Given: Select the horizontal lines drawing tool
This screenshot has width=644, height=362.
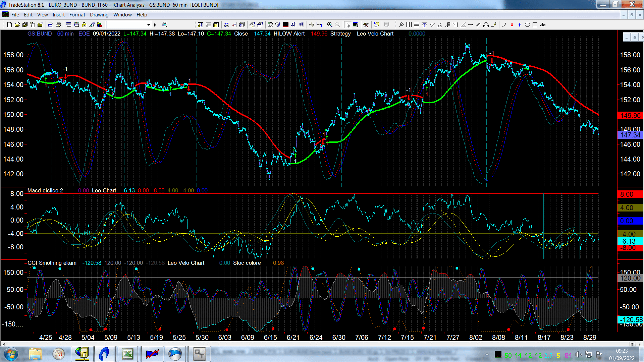Looking at the screenshot, I should (x=416, y=25).
